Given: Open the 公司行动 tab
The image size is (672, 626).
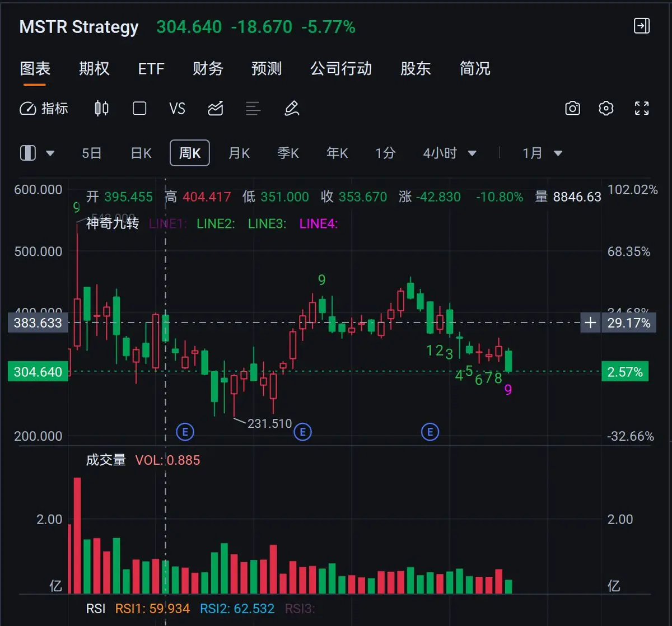Looking at the screenshot, I should (341, 68).
